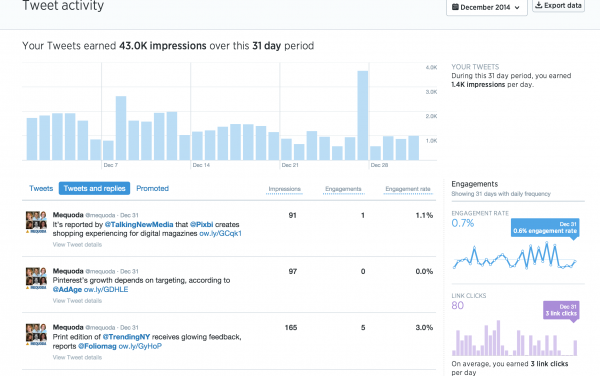Screen dimensions: 600x376
Task: Open the Promoted tab
Action: 152,188
